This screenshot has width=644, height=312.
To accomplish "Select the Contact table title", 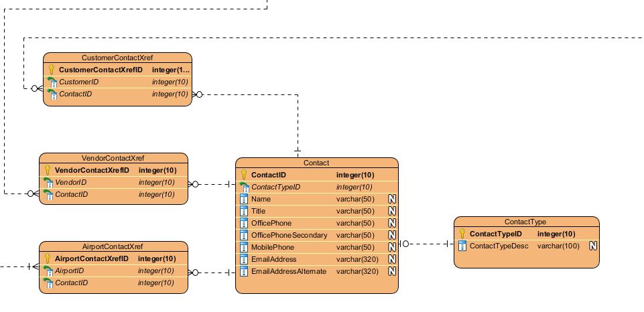I will tap(316, 163).
